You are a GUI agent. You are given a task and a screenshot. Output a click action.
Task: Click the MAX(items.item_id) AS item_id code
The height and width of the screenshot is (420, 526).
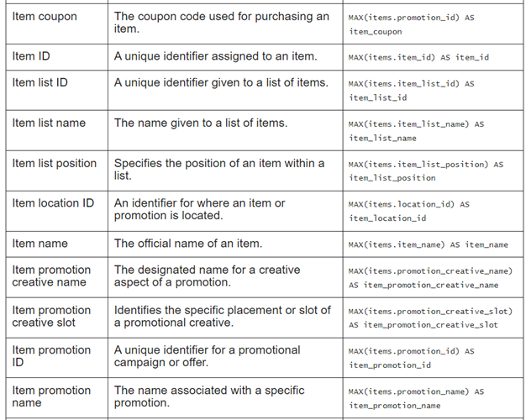coord(418,57)
